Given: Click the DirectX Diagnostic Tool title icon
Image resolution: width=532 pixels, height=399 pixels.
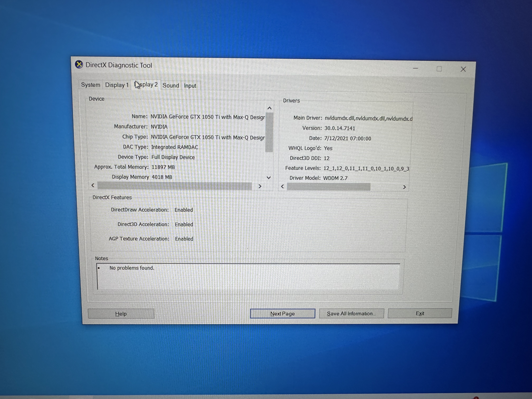Looking at the screenshot, I should (79, 65).
